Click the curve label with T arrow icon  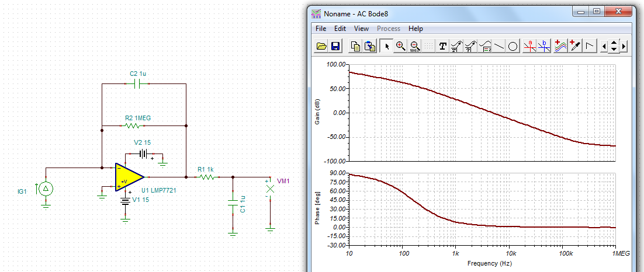click(x=457, y=46)
